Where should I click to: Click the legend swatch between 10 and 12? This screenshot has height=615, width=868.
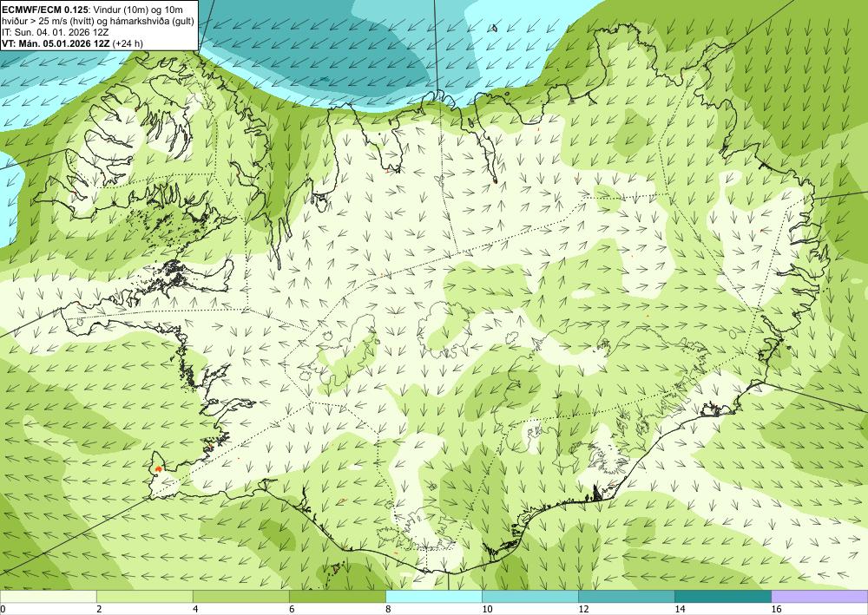(x=529, y=597)
